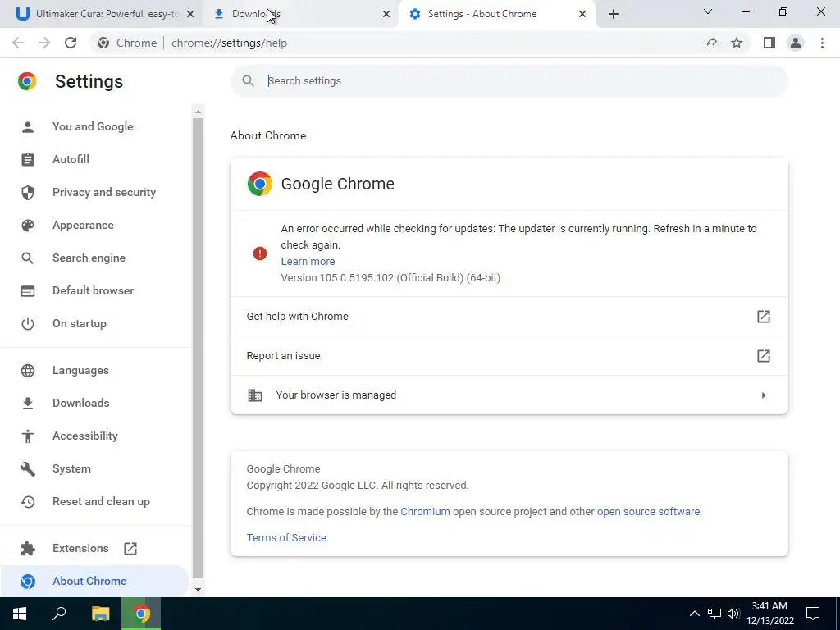Screen dimensions: 840x630
Task: Click the sidebar scrollbar down arrow
Action: tap(199, 590)
